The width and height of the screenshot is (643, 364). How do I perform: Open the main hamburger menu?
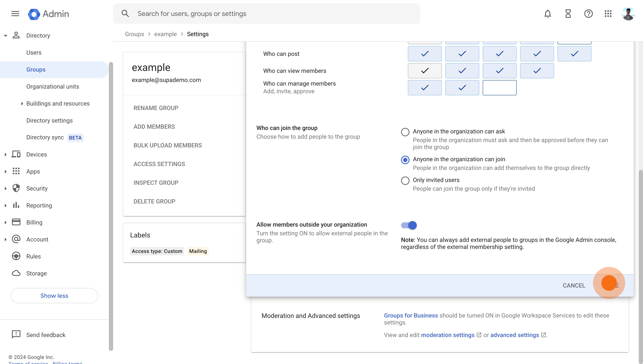(15, 14)
